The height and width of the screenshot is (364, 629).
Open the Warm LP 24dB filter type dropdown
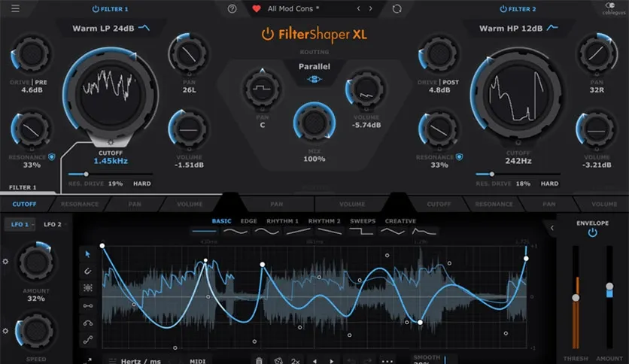tap(111, 29)
